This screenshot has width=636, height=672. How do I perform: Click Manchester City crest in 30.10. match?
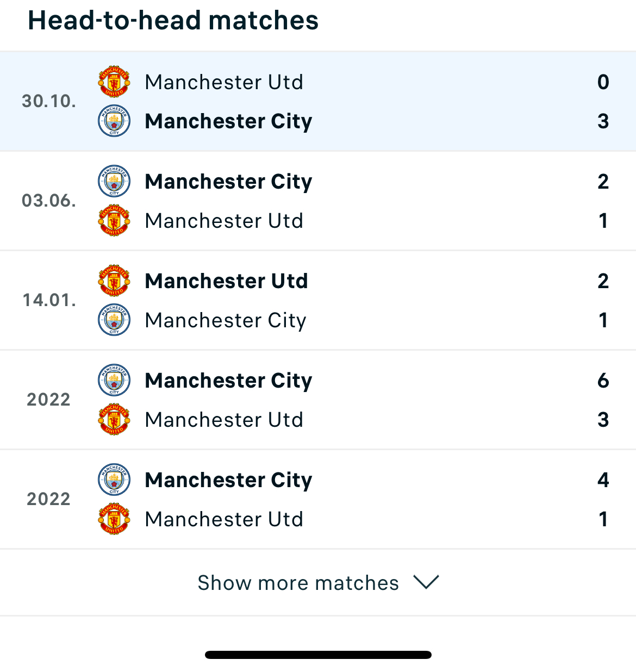coord(114,121)
